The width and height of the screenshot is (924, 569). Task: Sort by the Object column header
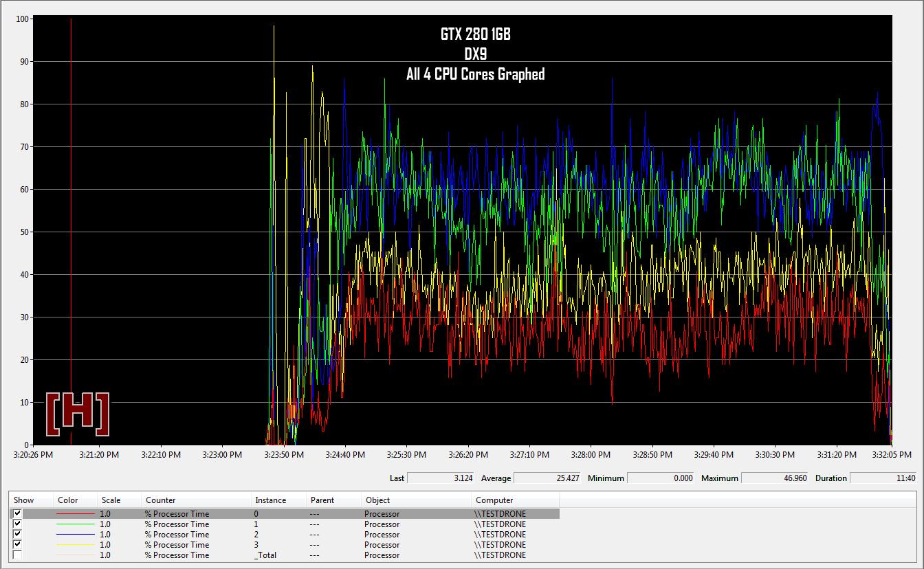point(417,500)
